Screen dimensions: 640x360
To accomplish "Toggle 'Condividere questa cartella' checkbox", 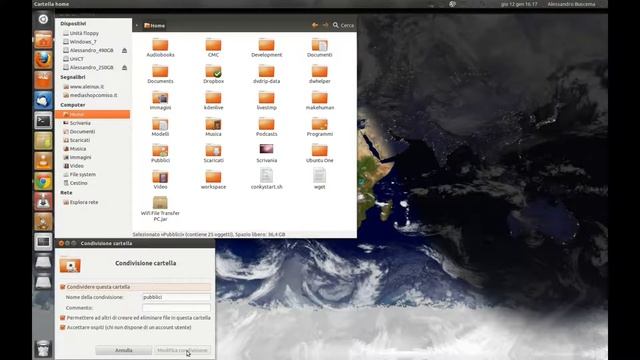I will coord(63,287).
